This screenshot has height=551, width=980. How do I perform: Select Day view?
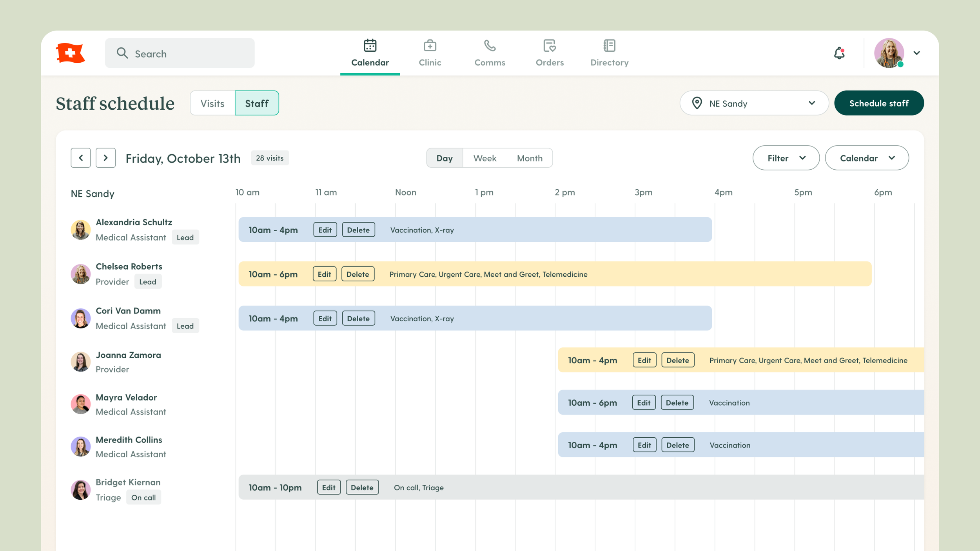click(445, 158)
